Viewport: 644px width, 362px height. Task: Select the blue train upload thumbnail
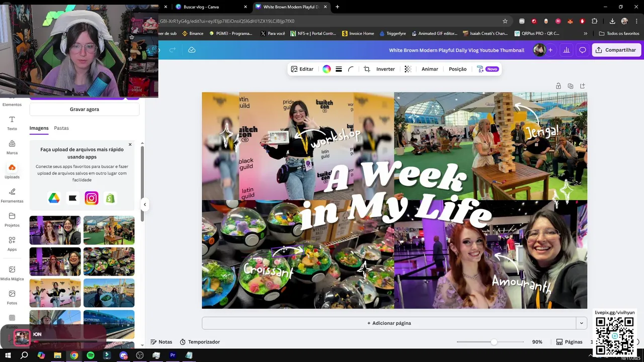(109, 324)
